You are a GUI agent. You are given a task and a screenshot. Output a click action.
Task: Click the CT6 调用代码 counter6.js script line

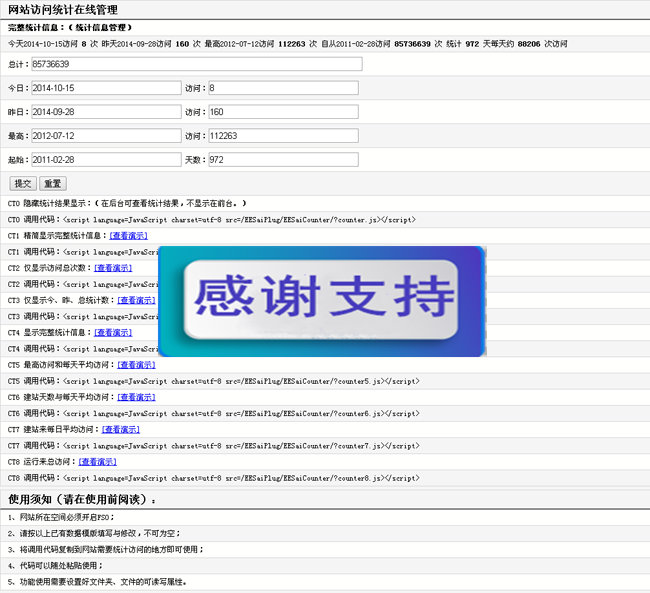213,413
